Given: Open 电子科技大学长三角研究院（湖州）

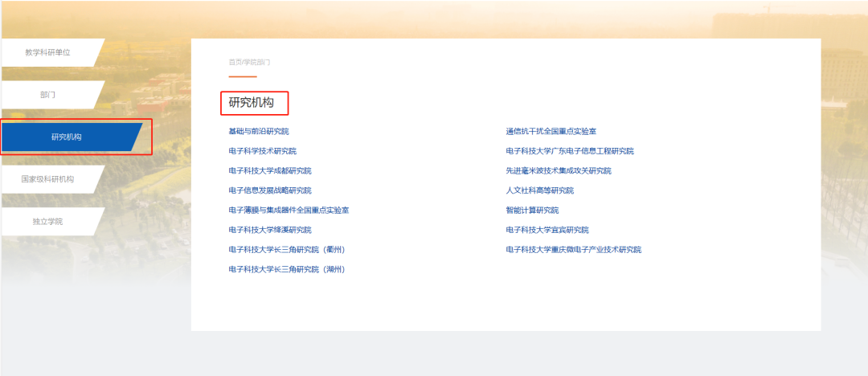Looking at the screenshot, I should coord(287,270).
